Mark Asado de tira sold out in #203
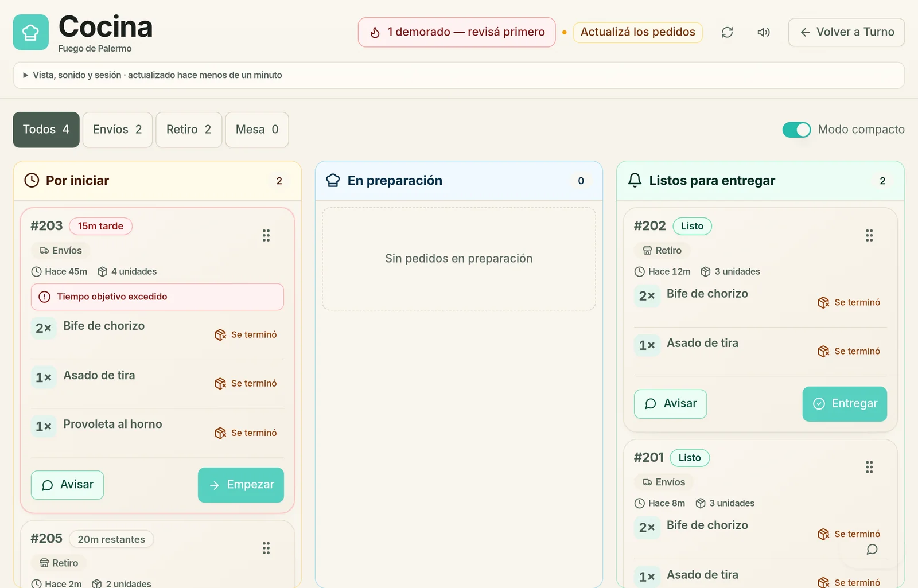 point(246,383)
